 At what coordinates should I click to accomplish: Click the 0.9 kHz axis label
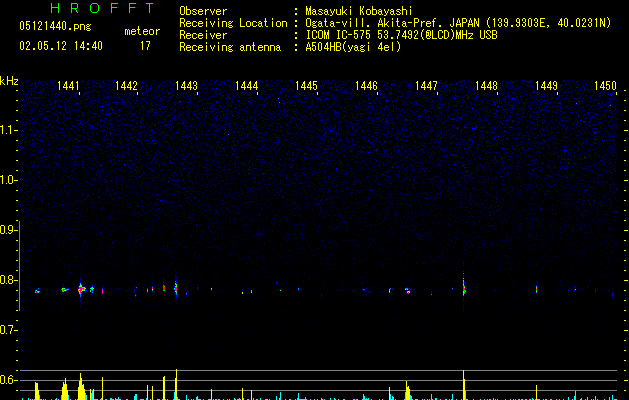pos(8,230)
